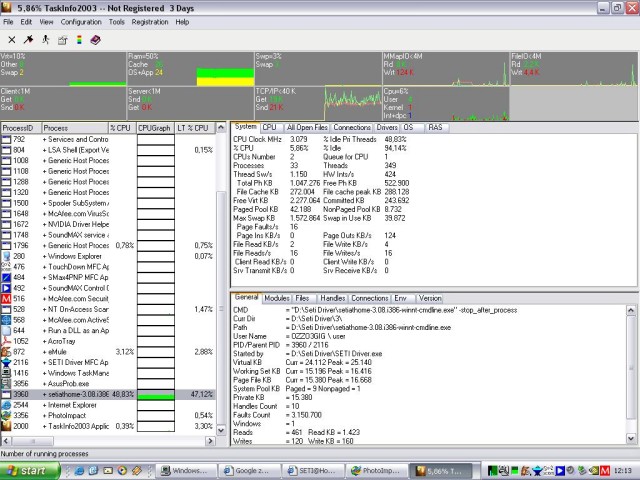Click the TaskInfo icon in window title bar
Image resolution: width=640 pixels, height=480 pixels.
pos(7,8)
